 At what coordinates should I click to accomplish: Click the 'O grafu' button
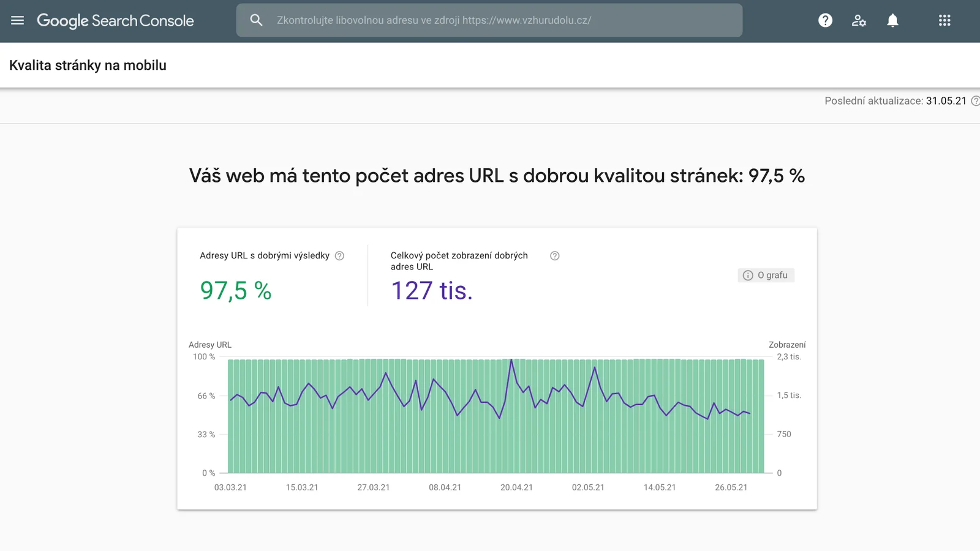[x=766, y=275]
